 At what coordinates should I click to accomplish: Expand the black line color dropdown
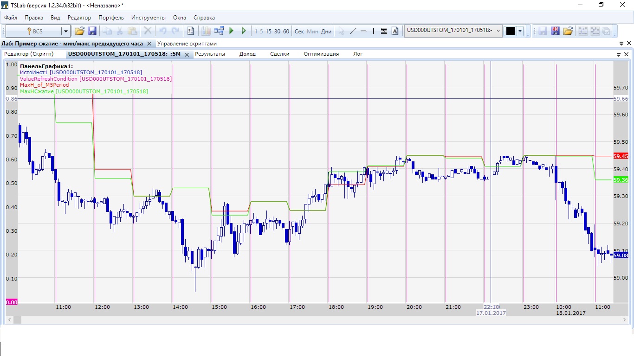click(520, 31)
